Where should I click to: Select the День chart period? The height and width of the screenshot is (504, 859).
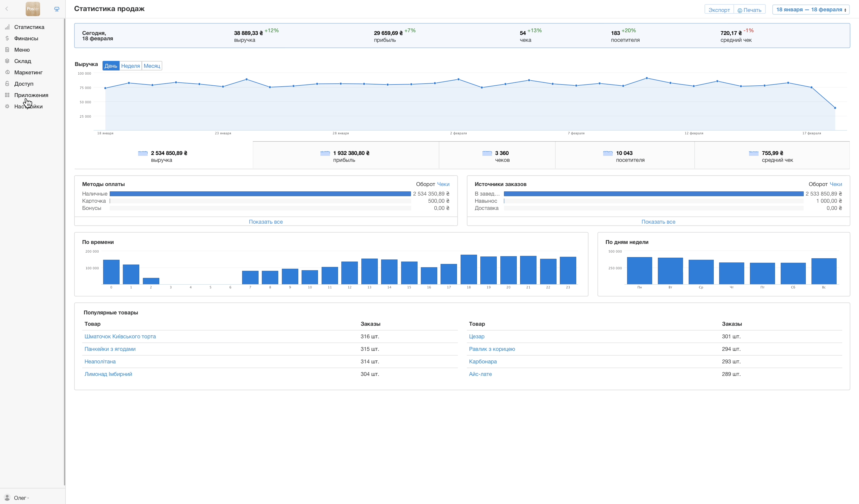tap(111, 66)
